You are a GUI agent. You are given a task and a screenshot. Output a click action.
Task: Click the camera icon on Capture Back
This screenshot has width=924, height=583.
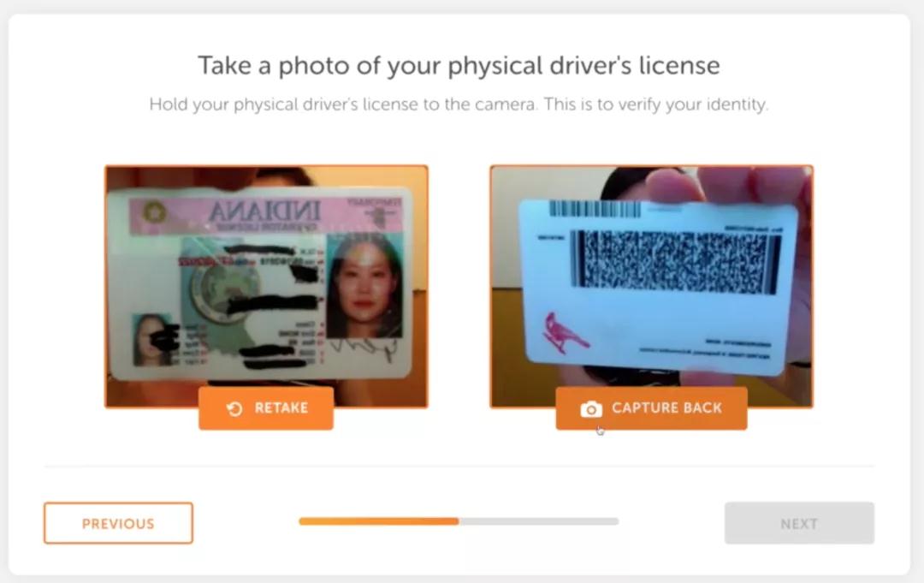click(x=591, y=409)
